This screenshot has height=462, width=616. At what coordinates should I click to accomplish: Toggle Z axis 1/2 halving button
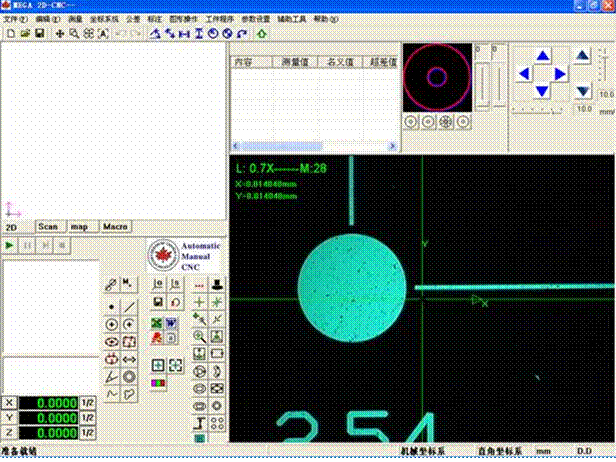coord(87,432)
